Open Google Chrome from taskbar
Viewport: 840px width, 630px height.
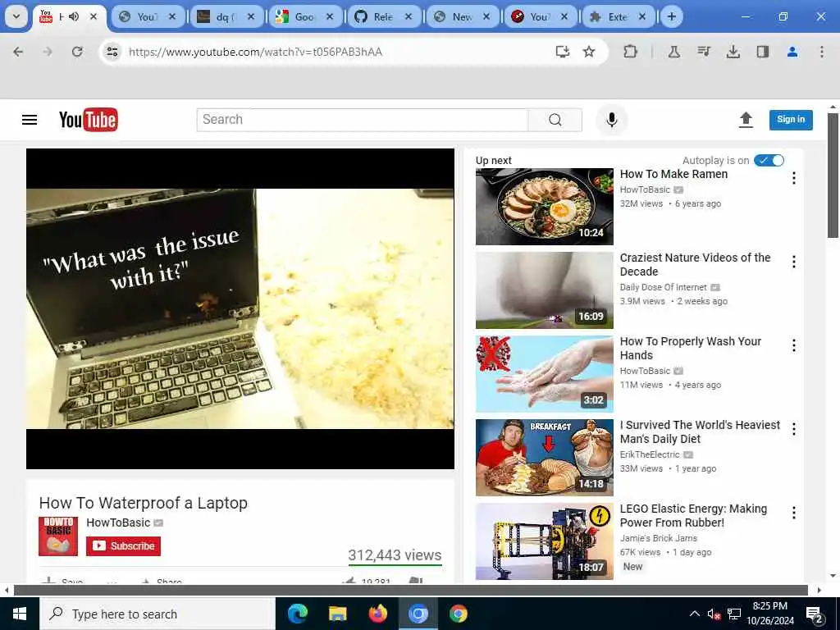pyautogui.click(x=458, y=614)
